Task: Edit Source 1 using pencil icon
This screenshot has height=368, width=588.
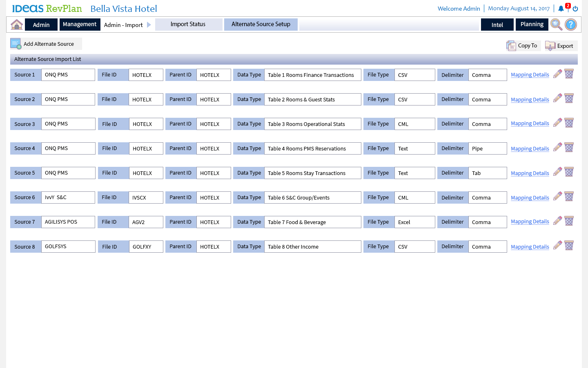Action: pos(557,74)
